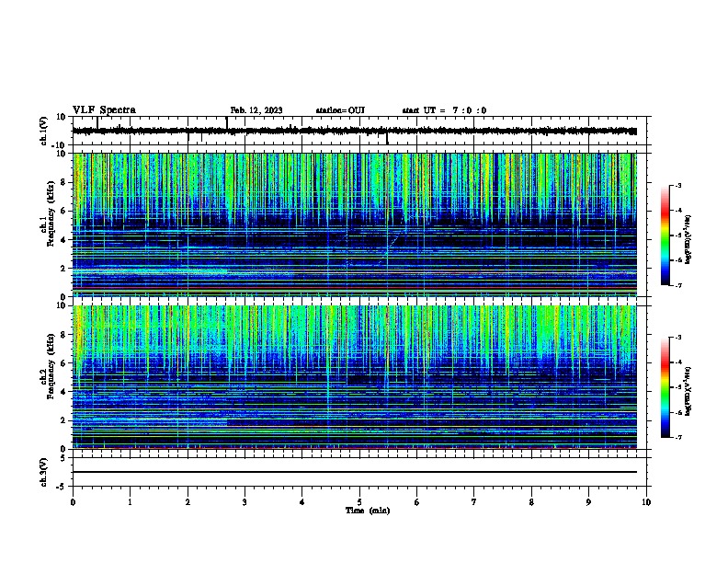Click the "1" tick on the Time axis
Viewport: 728px width, 563px height.
(130, 502)
